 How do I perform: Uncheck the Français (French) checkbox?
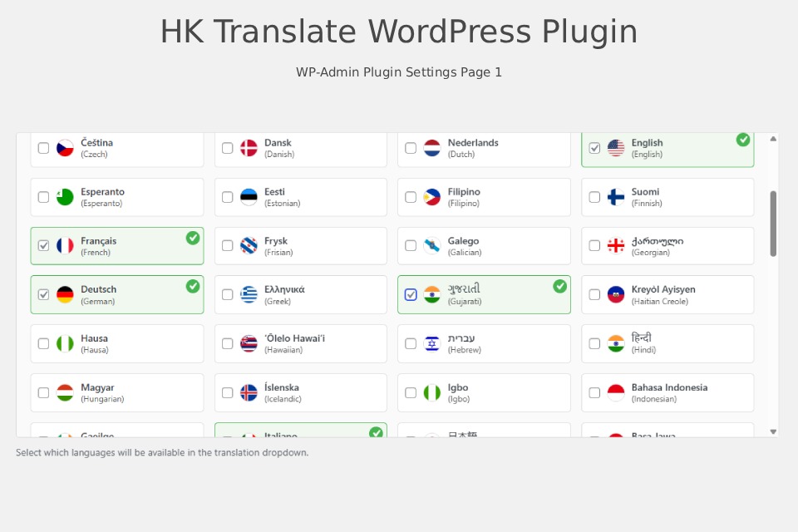[x=44, y=246]
